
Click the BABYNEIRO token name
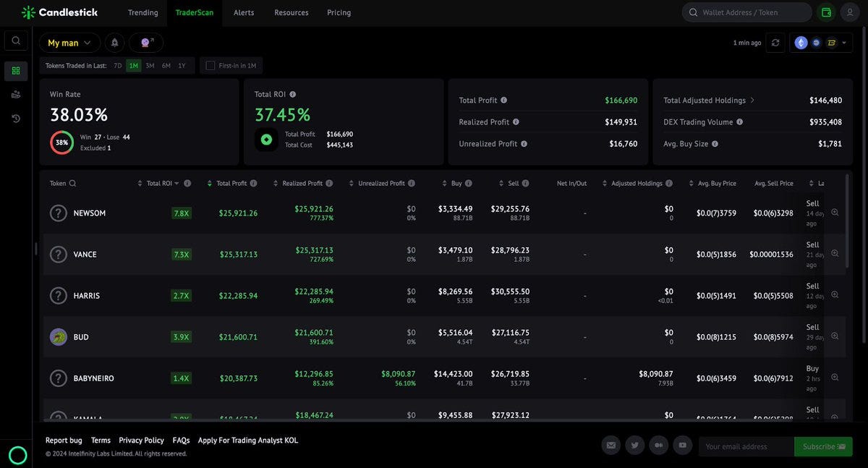pyautogui.click(x=93, y=378)
